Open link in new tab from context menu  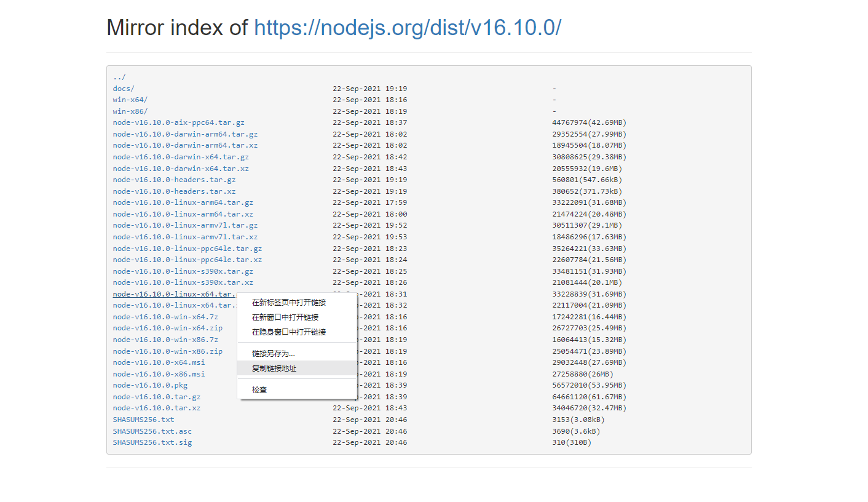(x=296, y=303)
